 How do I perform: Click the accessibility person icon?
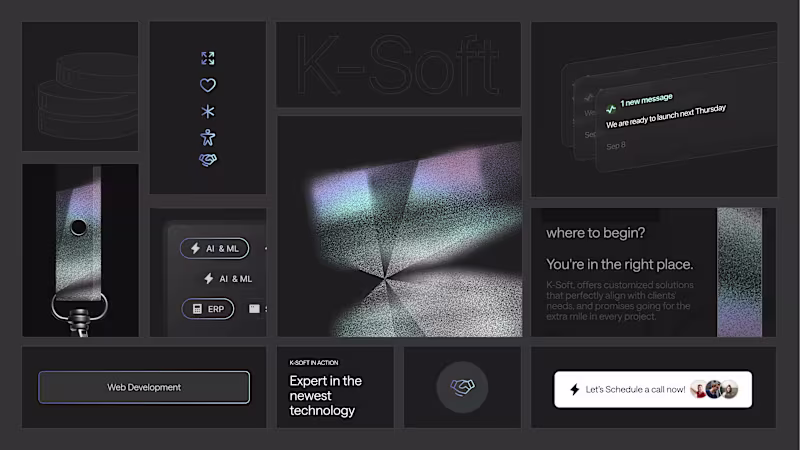click(x=208, y=137)
